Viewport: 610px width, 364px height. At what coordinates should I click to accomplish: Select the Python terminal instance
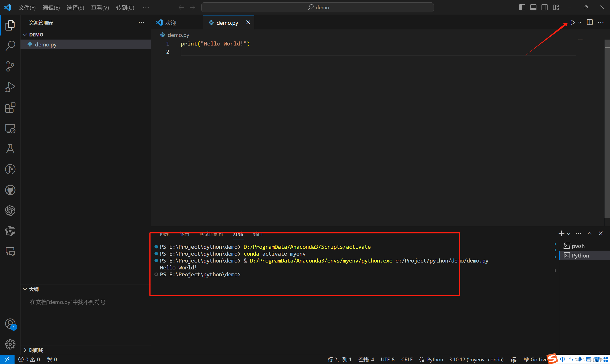[584, 255]
